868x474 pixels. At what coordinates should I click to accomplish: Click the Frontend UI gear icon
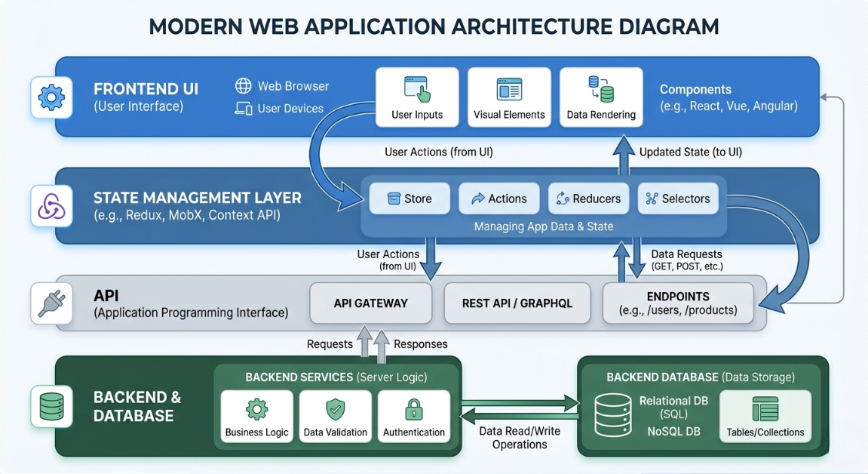pyautogui.click(x=51, y=97)
